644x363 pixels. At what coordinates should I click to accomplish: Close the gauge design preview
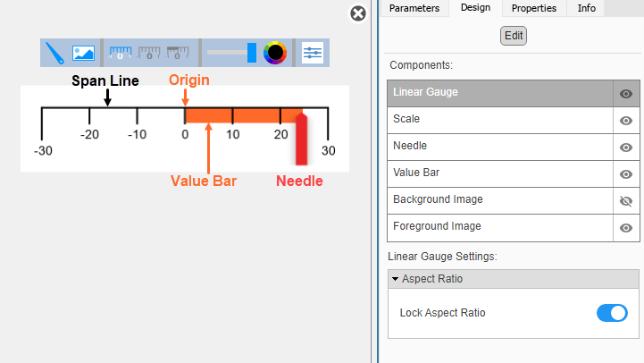click(x=357, y=13)
